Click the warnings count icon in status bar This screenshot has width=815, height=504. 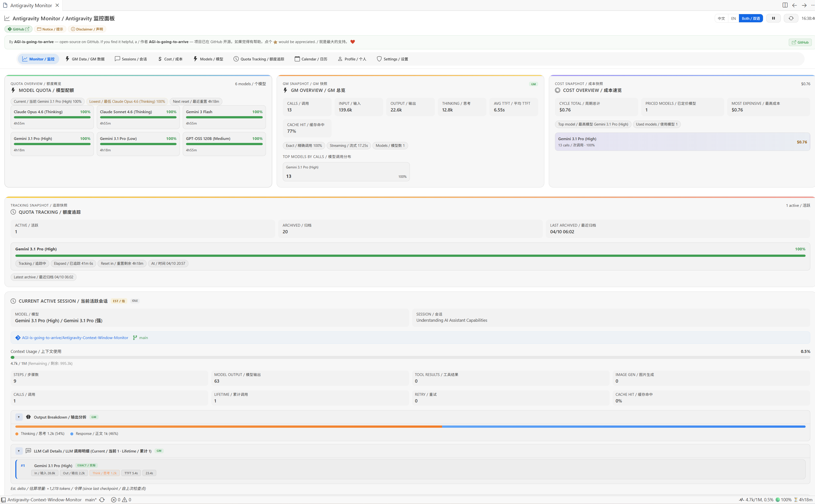pyautogui.click(x=125, y=500)
